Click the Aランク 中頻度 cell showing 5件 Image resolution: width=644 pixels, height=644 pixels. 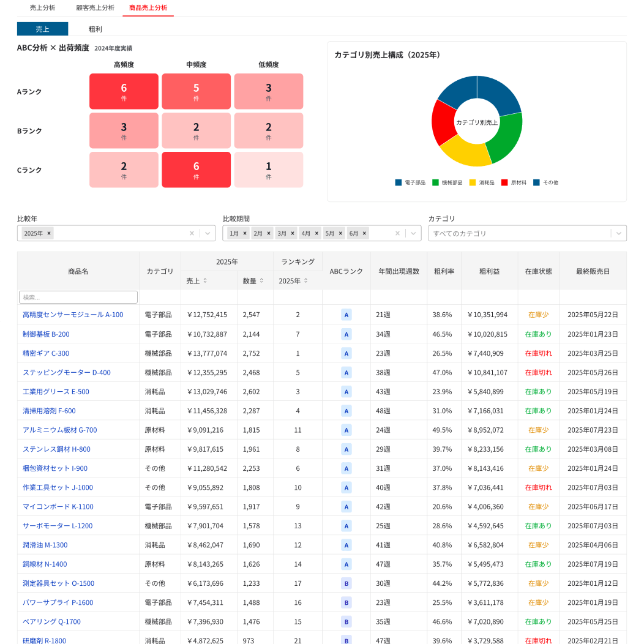pos(197,92)
